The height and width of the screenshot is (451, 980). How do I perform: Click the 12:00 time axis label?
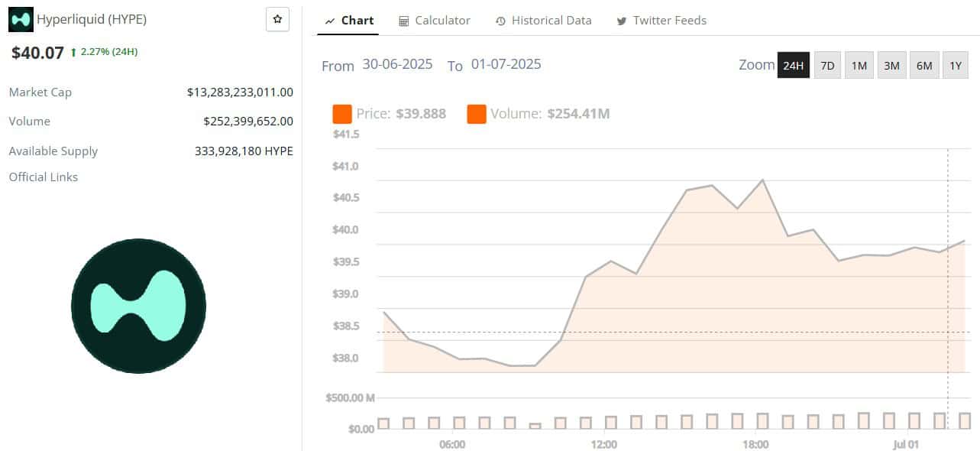[604, 444]
